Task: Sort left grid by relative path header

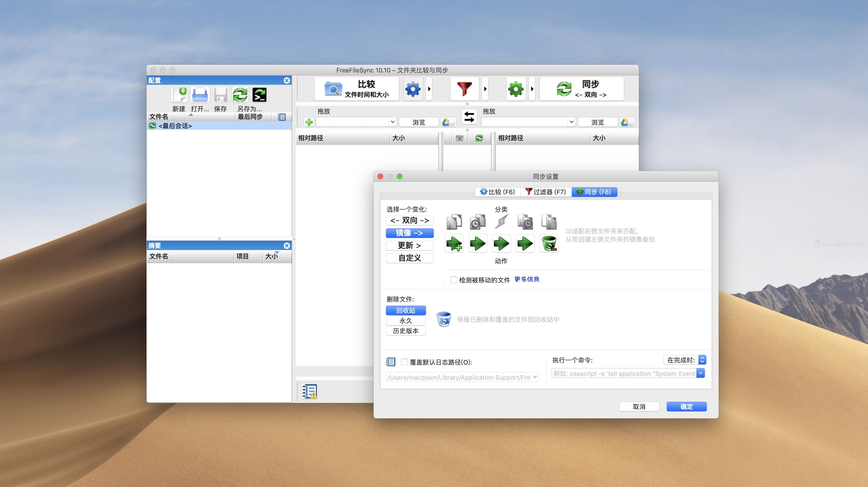Action: (343, 138)
